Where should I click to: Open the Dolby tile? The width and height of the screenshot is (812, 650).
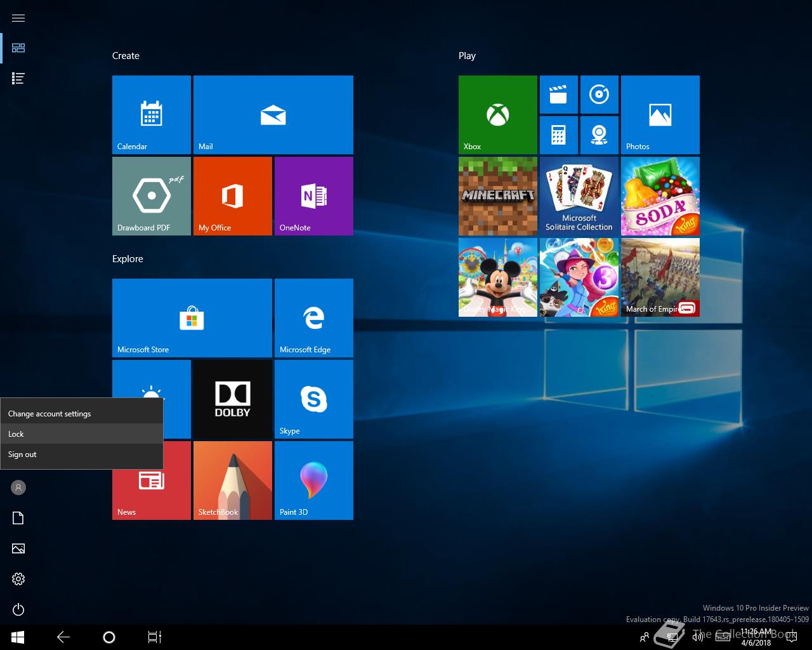tap(233, 399)
